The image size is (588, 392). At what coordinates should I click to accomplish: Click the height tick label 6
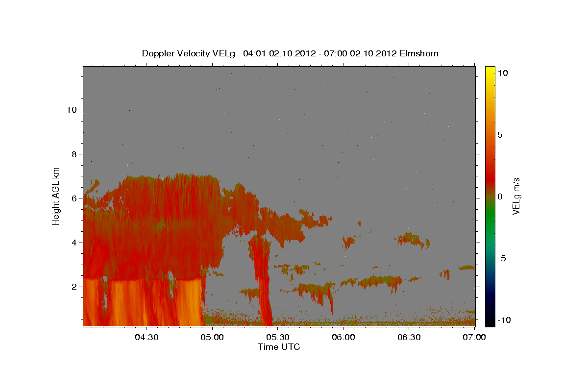(x=74, y=198)
